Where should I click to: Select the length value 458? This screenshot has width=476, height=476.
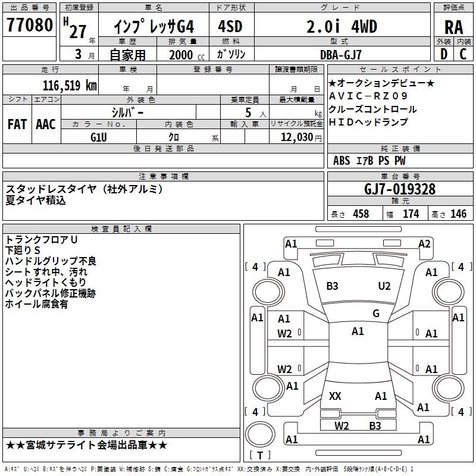361,214
